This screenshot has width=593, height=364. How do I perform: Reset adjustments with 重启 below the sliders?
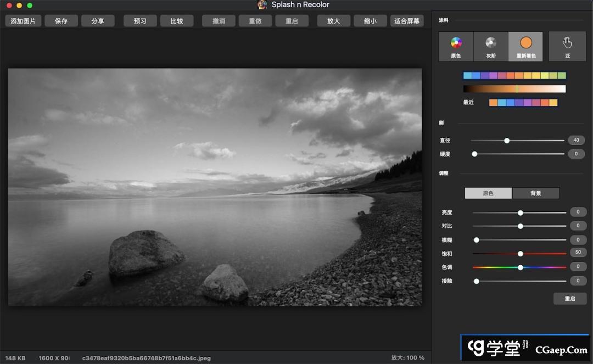click(570, 299)
